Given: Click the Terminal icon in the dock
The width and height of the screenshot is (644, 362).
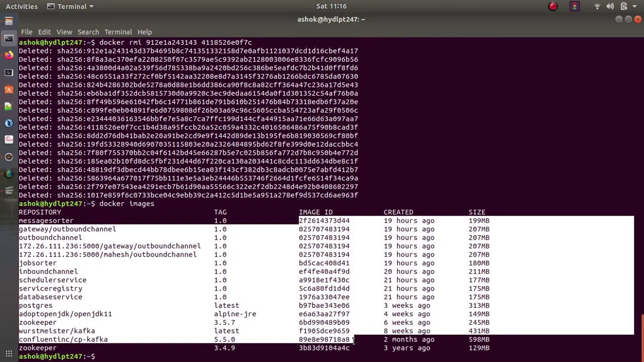Looking at the screenshot, I should 9,38.
